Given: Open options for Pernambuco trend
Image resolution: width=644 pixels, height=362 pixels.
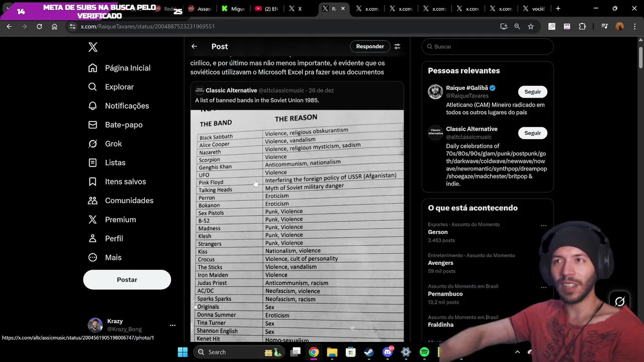Looking at the screenshot, I should coord(543,288).
